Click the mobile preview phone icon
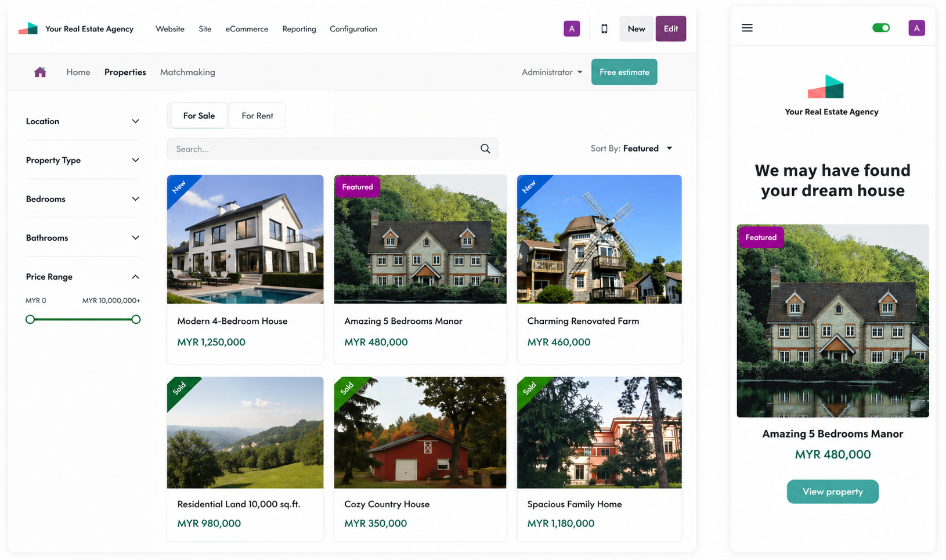 [x=604, y=29]
